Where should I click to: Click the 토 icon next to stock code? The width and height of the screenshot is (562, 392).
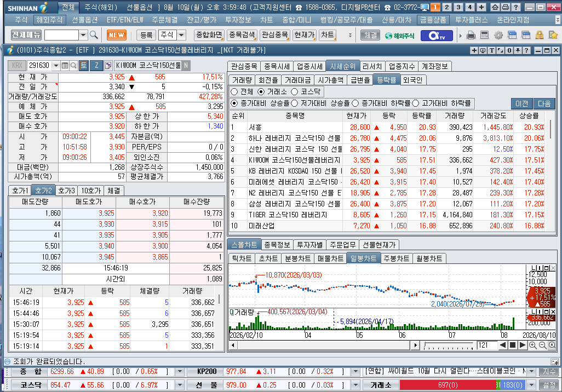point(83,65)
